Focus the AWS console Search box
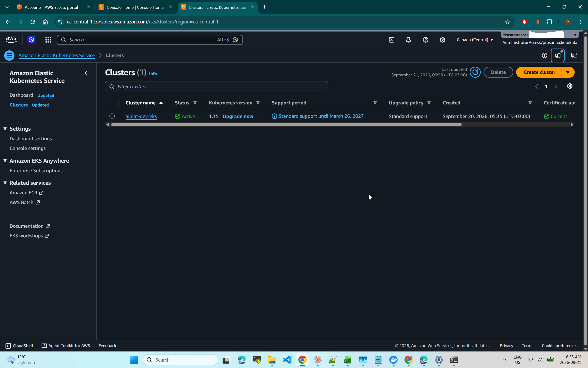 coord(150,40)
